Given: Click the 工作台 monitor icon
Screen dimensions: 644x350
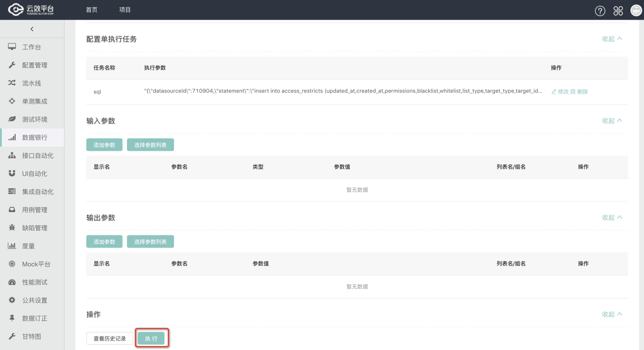Looking at the screenshot, I should tap(12, 47).
